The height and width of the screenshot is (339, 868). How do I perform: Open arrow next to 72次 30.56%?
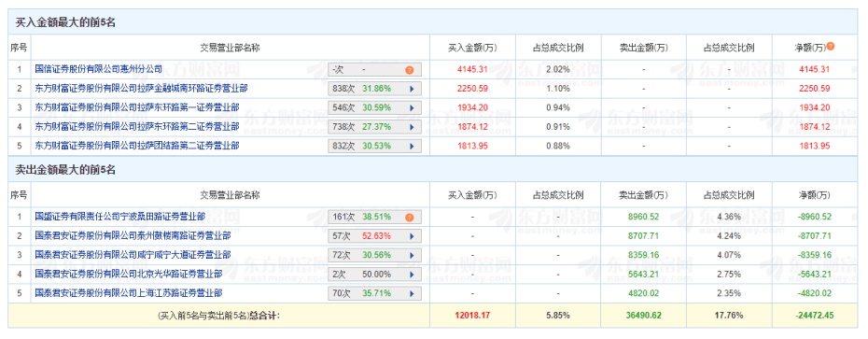point(411,255)
